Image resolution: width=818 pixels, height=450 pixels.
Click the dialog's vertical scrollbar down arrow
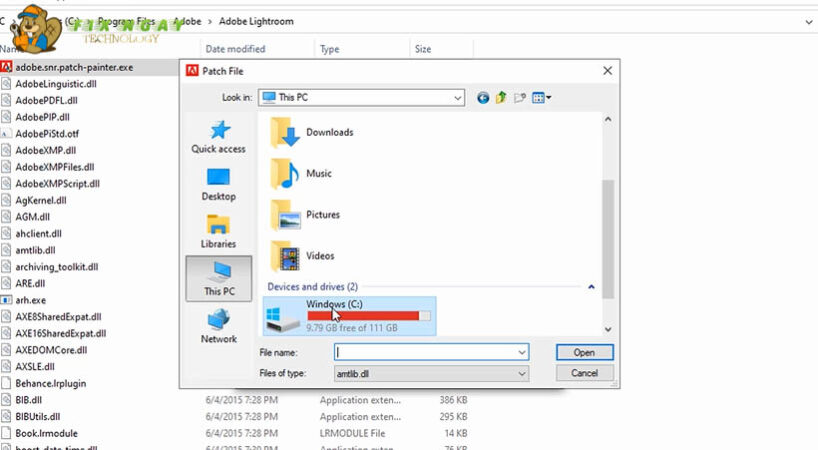(606, 327)
